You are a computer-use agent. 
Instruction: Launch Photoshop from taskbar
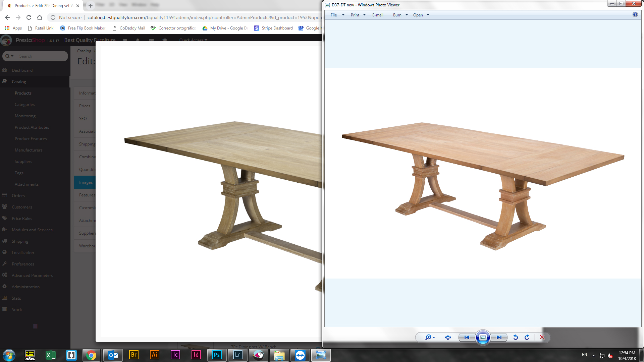click(x=217, y=355)
